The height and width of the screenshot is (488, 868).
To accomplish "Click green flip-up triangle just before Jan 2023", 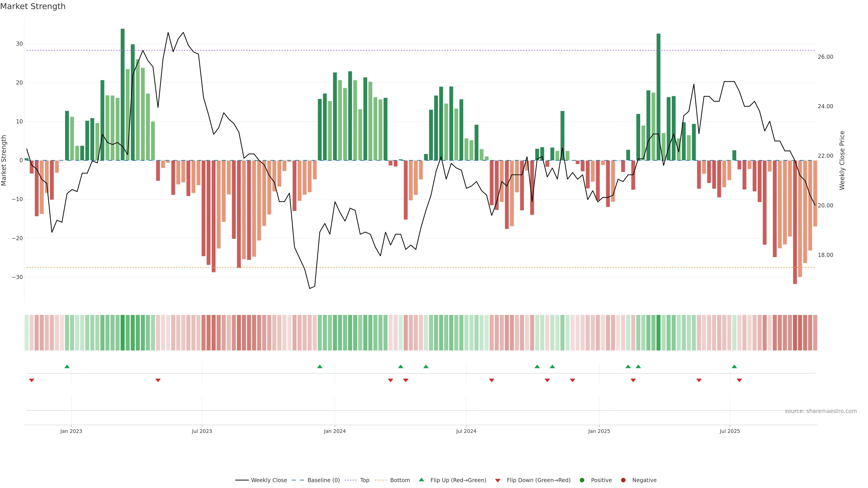I will (67, 366).
